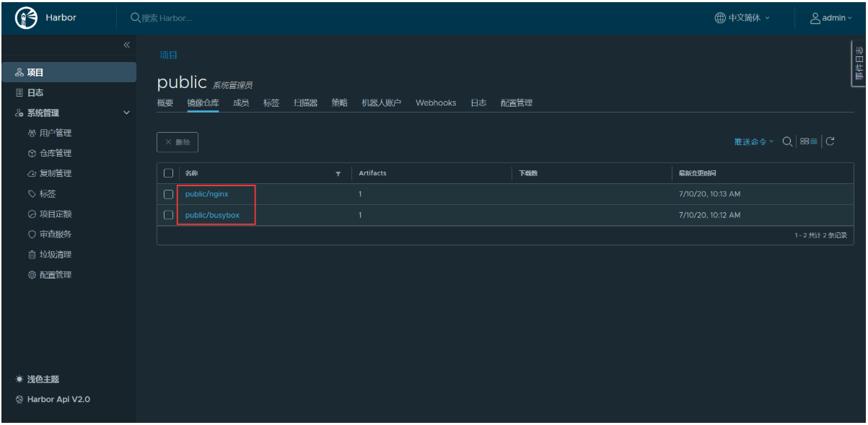The width and height of the screenshot is (868, 425).
Task: Switch to the 配置管理 project tab
Action: click(517, 103)
